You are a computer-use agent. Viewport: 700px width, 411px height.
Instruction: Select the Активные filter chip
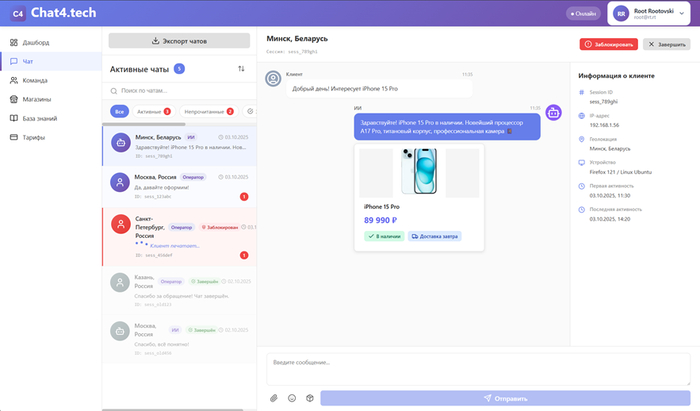coord(153,111)
